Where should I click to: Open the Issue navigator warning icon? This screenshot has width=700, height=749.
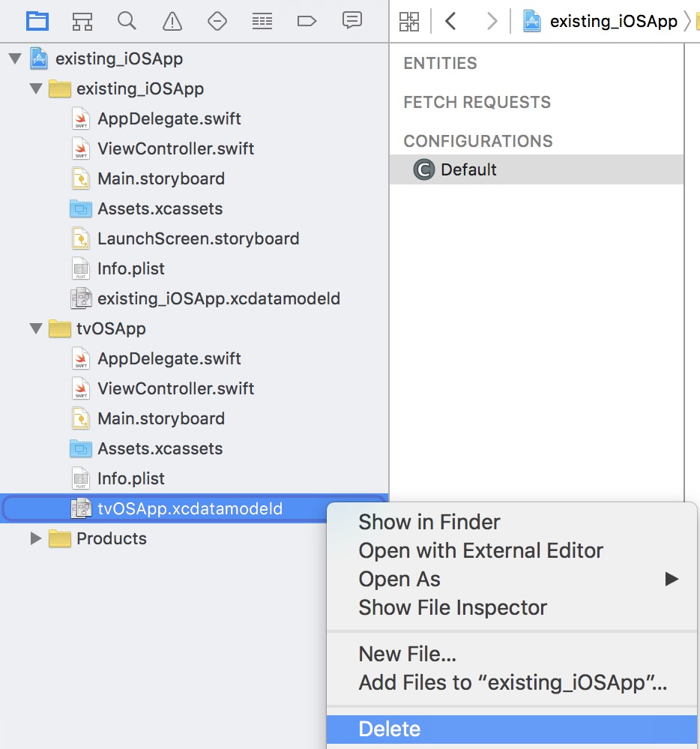[x=172, y=22]
